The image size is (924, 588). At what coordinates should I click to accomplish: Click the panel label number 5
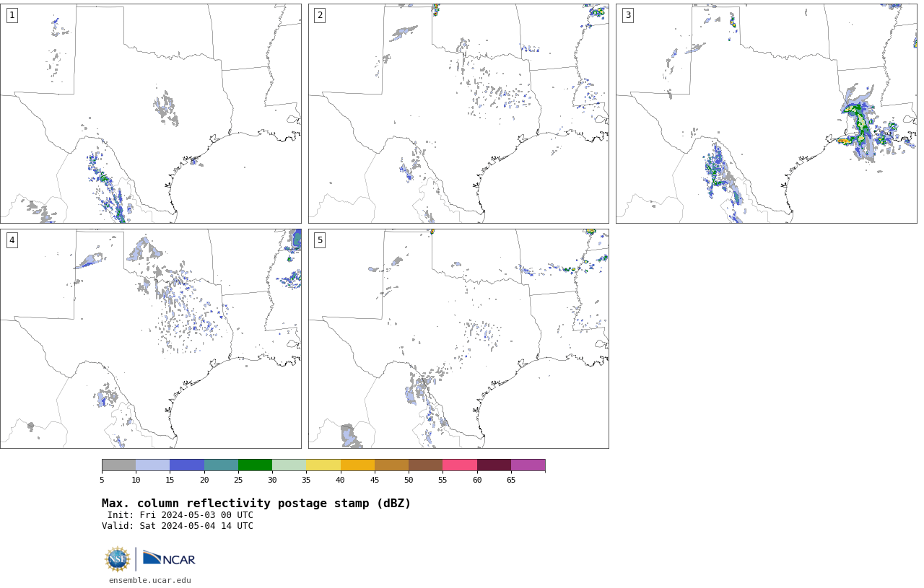[320, 240]
